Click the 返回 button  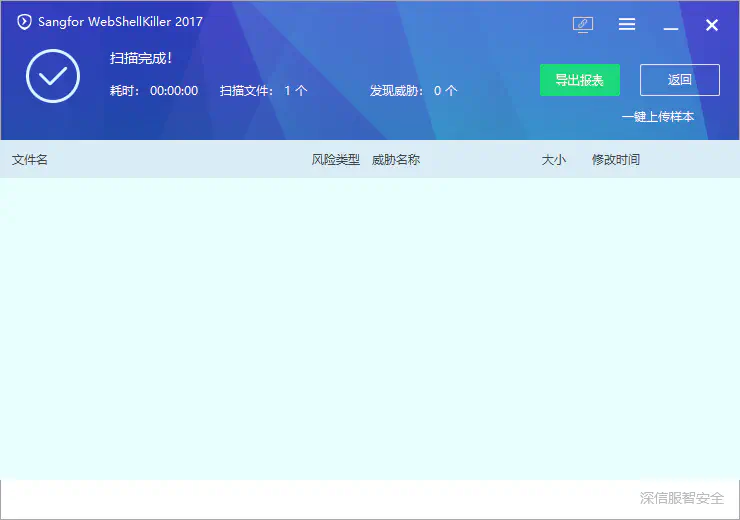tap(679, 80)
